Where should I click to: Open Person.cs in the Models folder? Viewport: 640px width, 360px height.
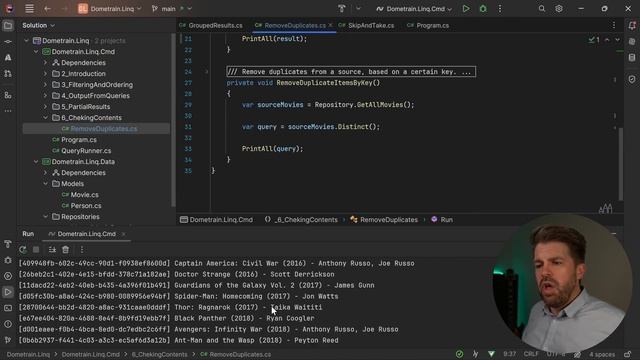86,206
